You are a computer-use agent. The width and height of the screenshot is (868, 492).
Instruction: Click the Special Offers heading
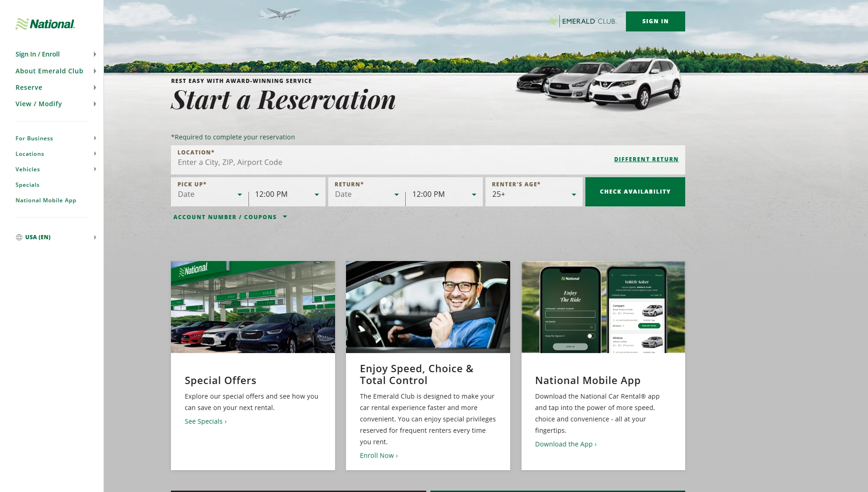pos(221,380)
